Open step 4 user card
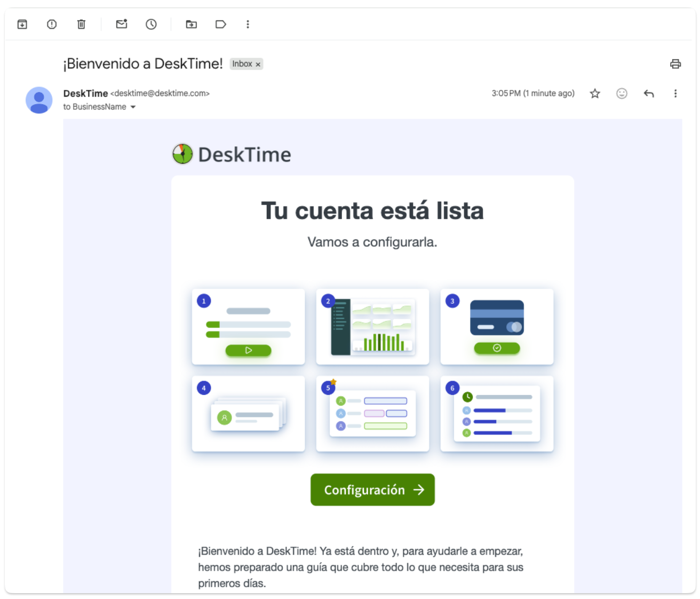Image resolution: width=700 pixels, height=599 pixels. pos(249,414)
